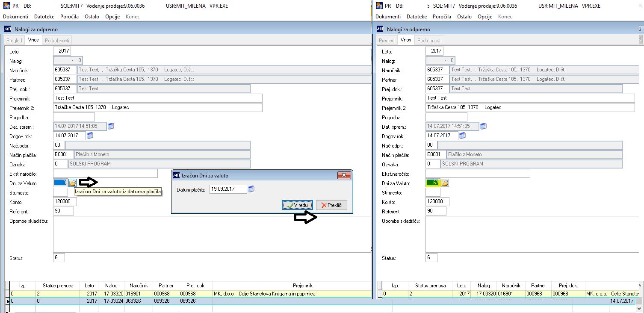
Task: Open calendar icon next to Dogov.rok in right window
Action: [x=462, y=136]
